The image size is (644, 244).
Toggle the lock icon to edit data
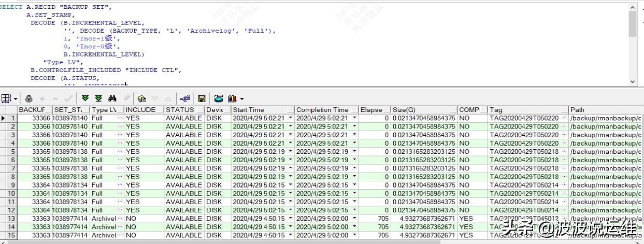click(x=29, y=98)
